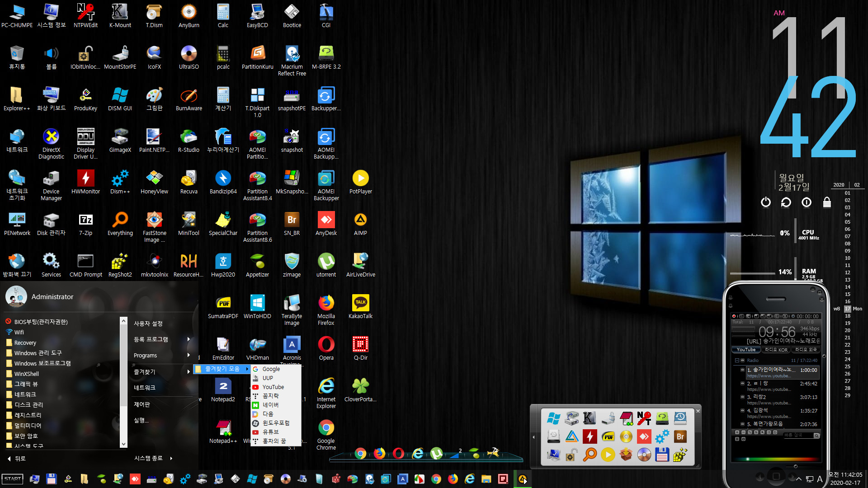Screen dimensions: 868x488
Task: Launch BurnAware from desktop
Action: click(189, 99)
